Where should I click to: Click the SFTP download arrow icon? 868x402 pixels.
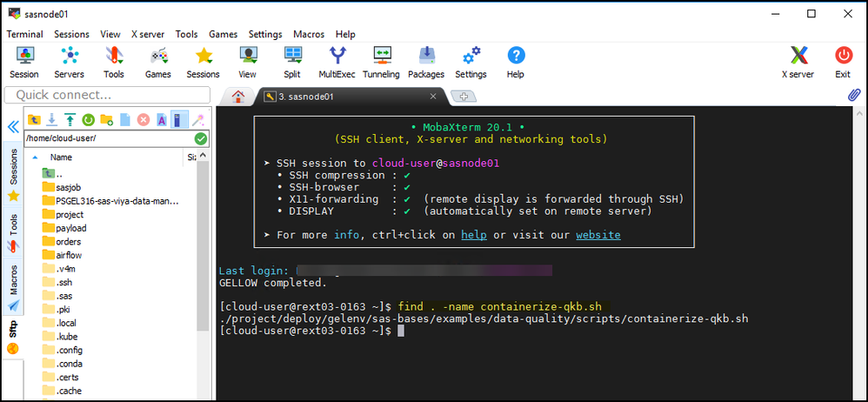(52, 119)
